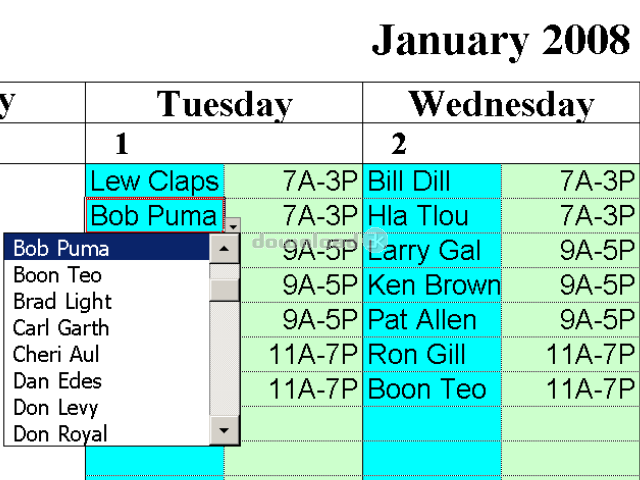
Task: Click the dropdown list scrollbar thumb
Action: pos(224,290)
